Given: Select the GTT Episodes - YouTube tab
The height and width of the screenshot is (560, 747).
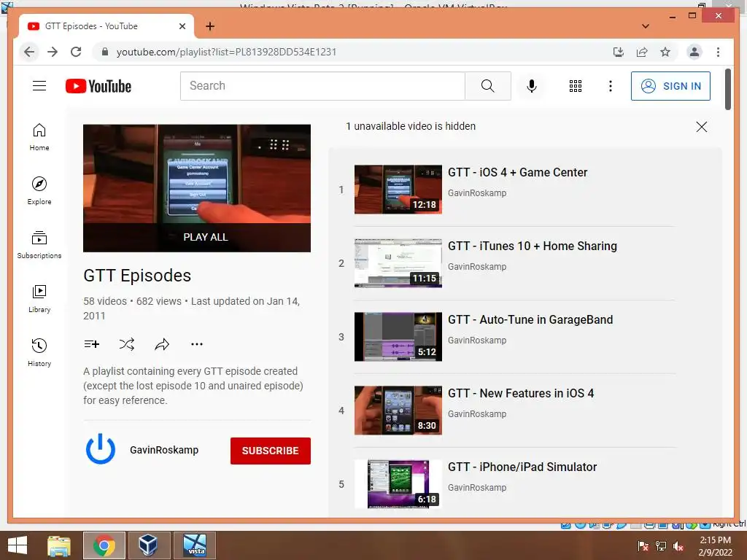Looking at the screenshot, I should point(106,26).
